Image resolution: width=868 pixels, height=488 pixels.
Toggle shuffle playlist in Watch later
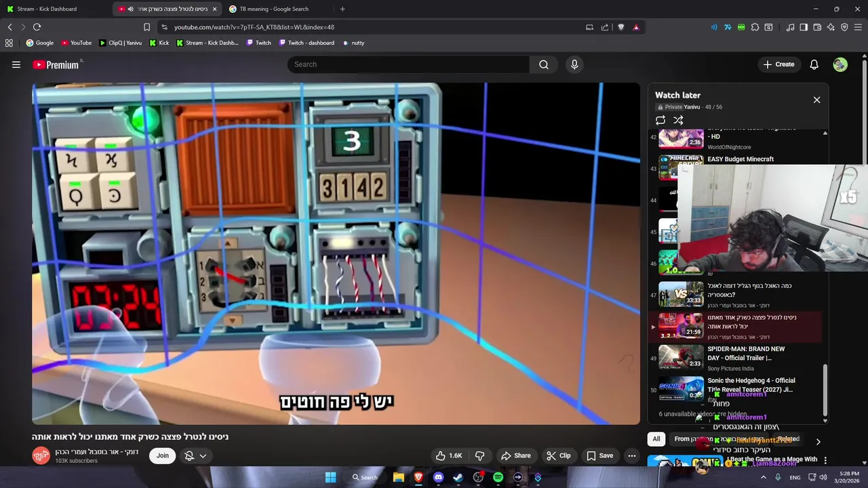pos(678,120)
